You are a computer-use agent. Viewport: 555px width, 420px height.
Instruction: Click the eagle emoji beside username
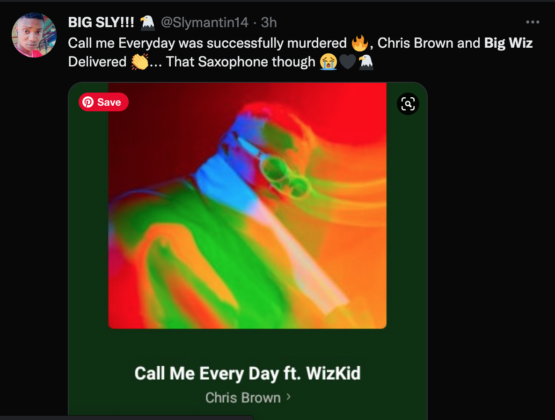(147, 22)
